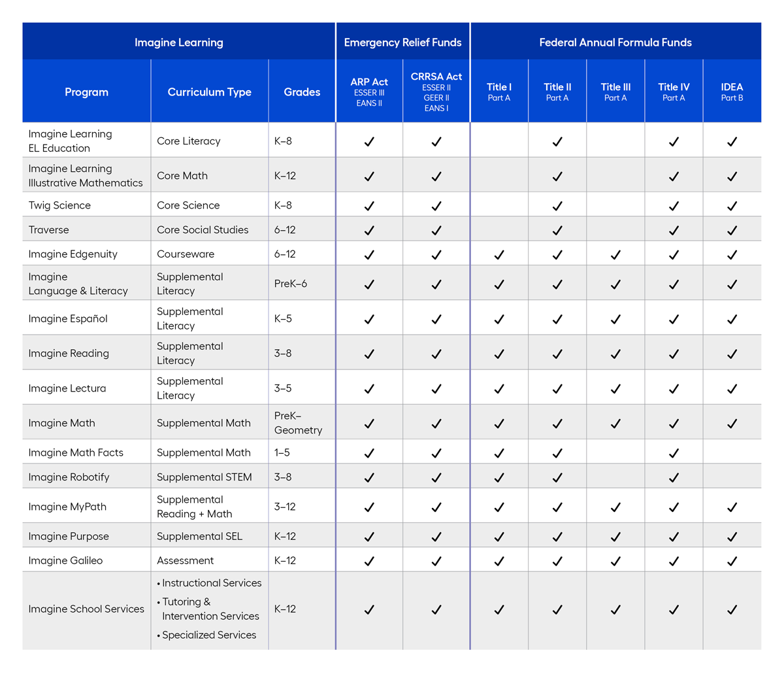Click the PreK–6 grades cell
Image resolution: width=784 pixels, height=676 pixels.
(x=302, y=283)
